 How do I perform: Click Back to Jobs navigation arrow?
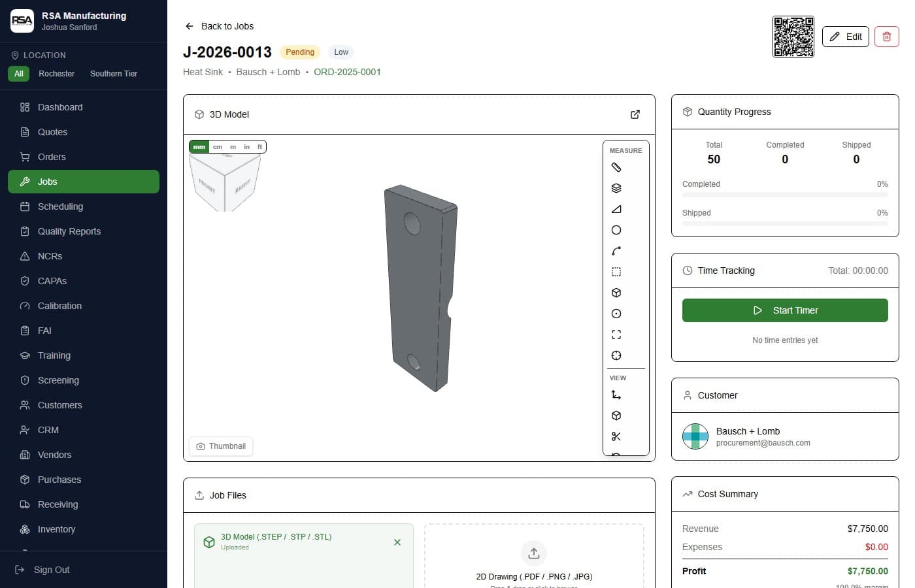tap(189, 26)
